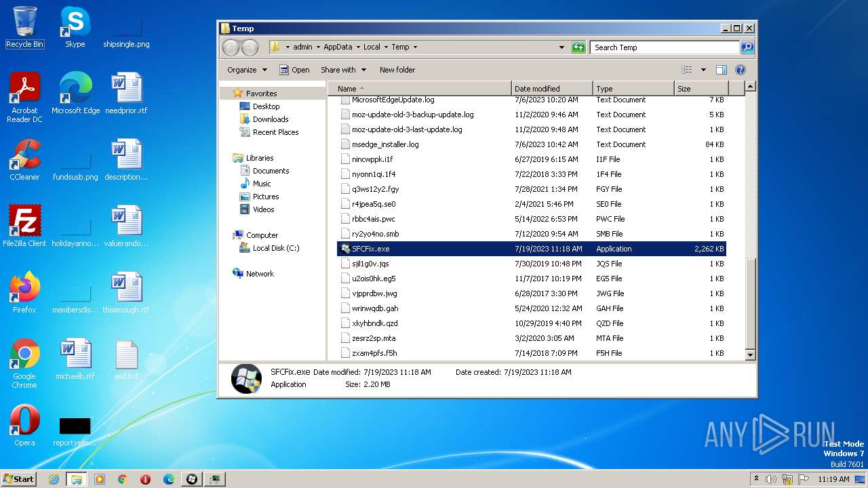Click the Start button
868x488 pixels.
19,479
